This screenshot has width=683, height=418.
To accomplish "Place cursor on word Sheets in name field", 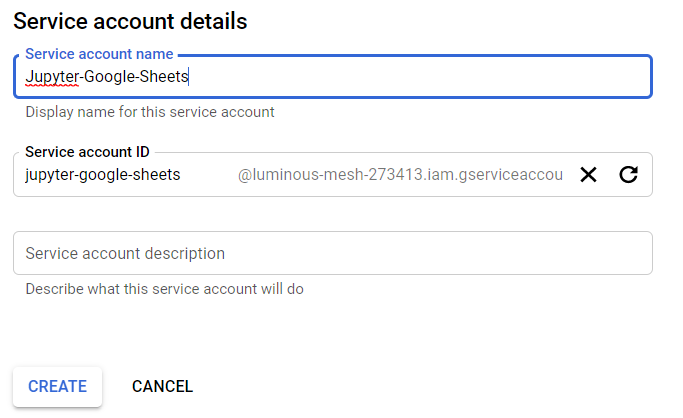I will 164,77.
